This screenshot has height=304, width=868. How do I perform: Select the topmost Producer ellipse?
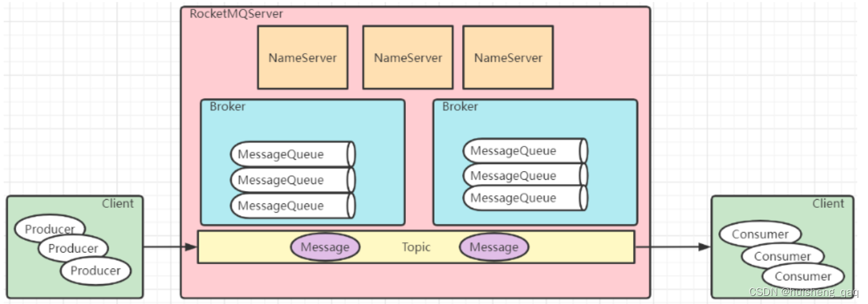[50, 229]
